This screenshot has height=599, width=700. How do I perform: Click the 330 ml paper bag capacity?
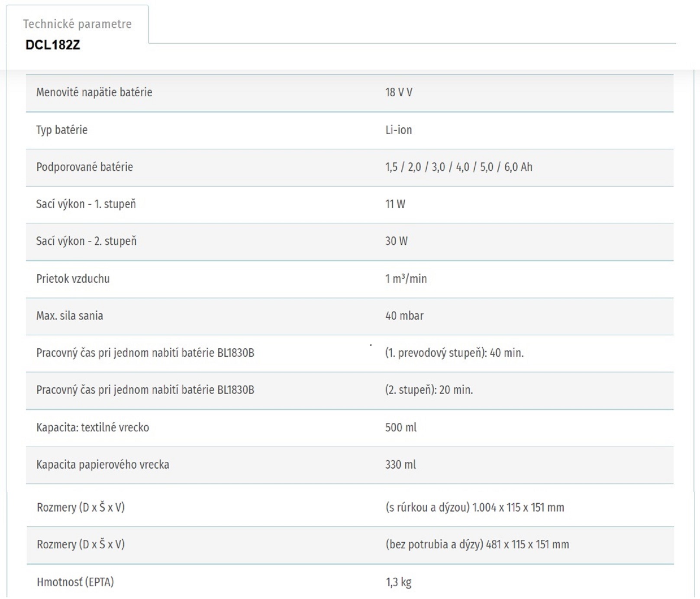click(400, 465)
